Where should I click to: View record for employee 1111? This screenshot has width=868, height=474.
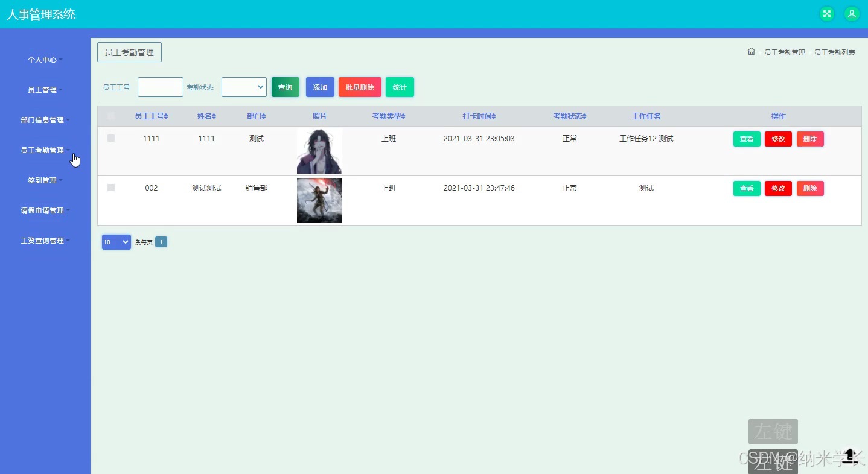coord(747,139)
